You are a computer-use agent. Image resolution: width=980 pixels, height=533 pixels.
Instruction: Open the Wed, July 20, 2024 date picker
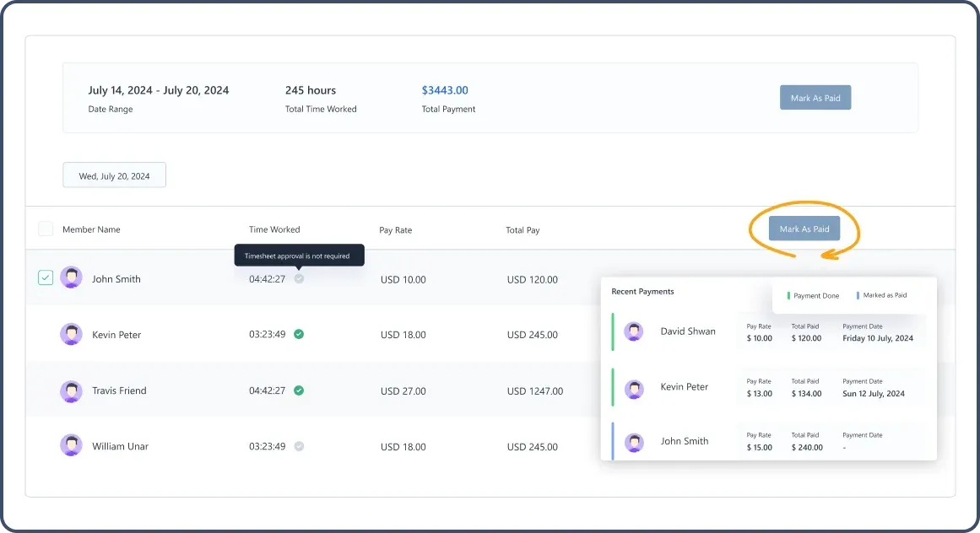click(x=114, y=175)
